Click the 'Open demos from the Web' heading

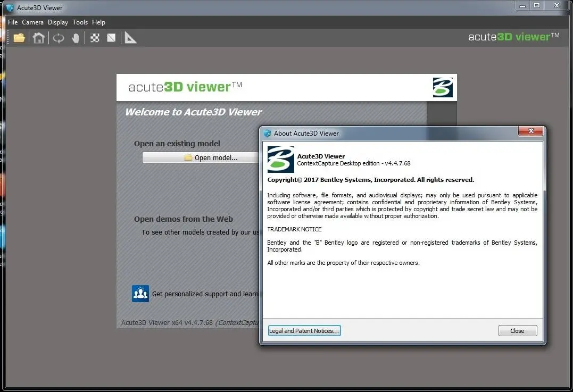coord(184,219)
